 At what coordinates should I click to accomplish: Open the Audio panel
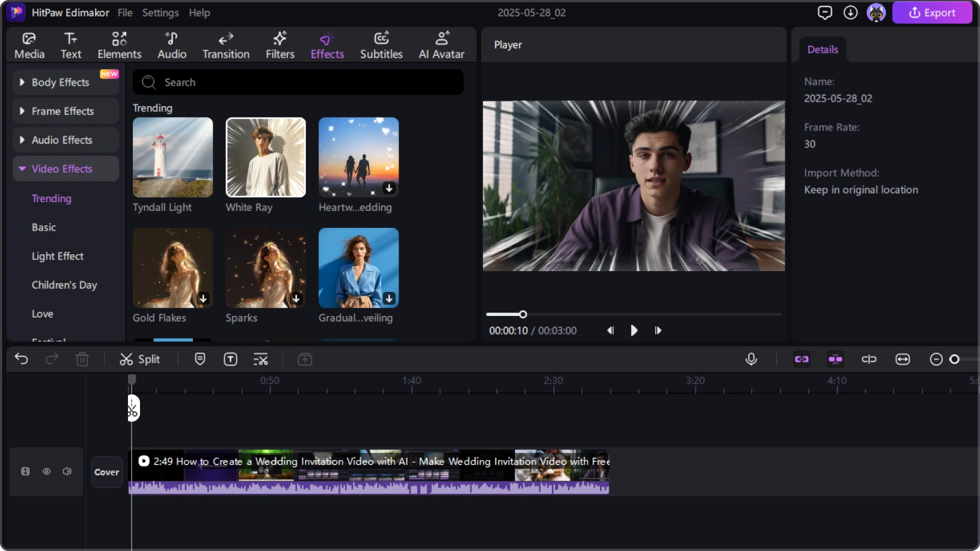[x=172, y=45]
